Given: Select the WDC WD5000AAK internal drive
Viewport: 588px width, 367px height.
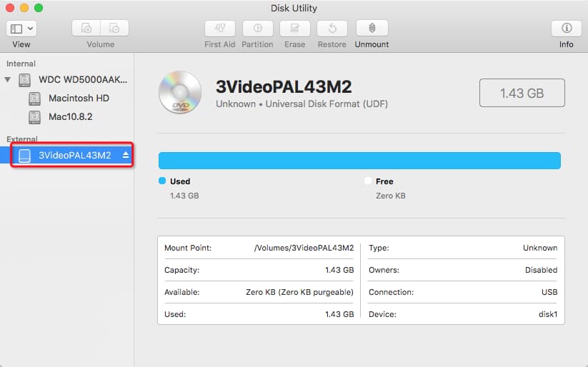Looking at the screenshot, I should click(x=86, y=79).
